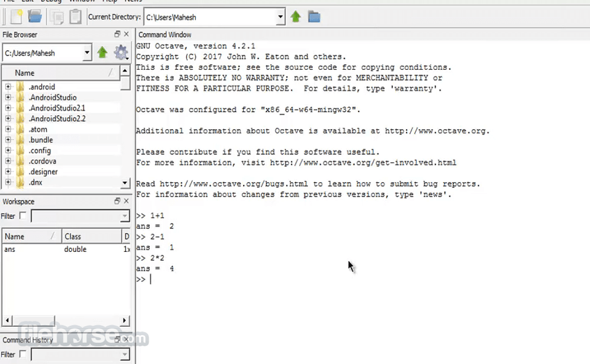Click in the Current Directory path field

210,17
